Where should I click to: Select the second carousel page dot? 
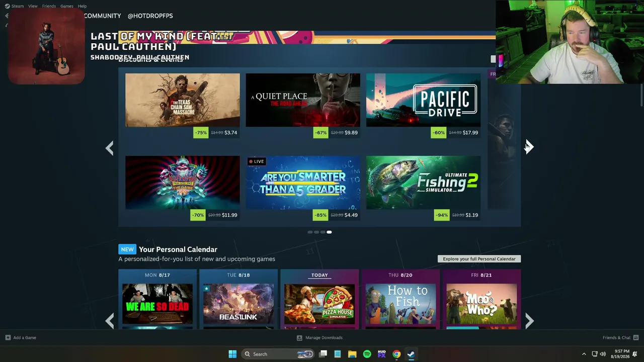click(x=316, y=232)
